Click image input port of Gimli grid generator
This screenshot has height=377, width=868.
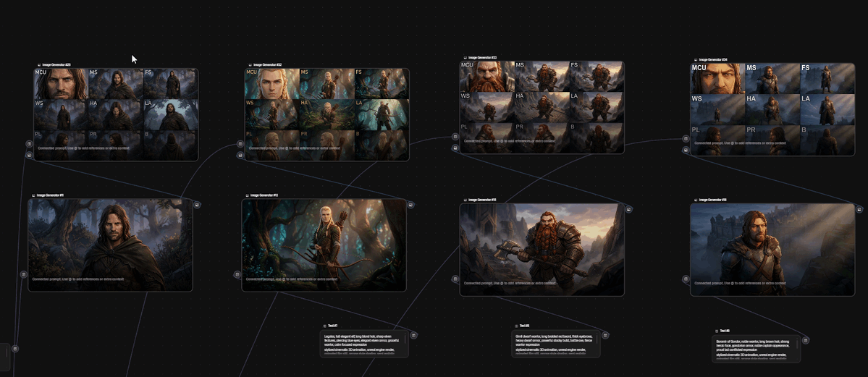(455, 148)
